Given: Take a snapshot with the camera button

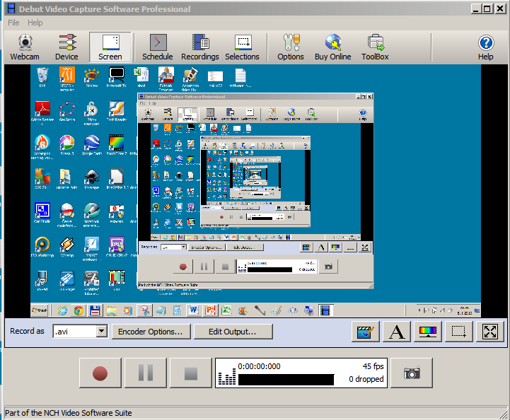Looking at the screenshot, I should 412,373.
